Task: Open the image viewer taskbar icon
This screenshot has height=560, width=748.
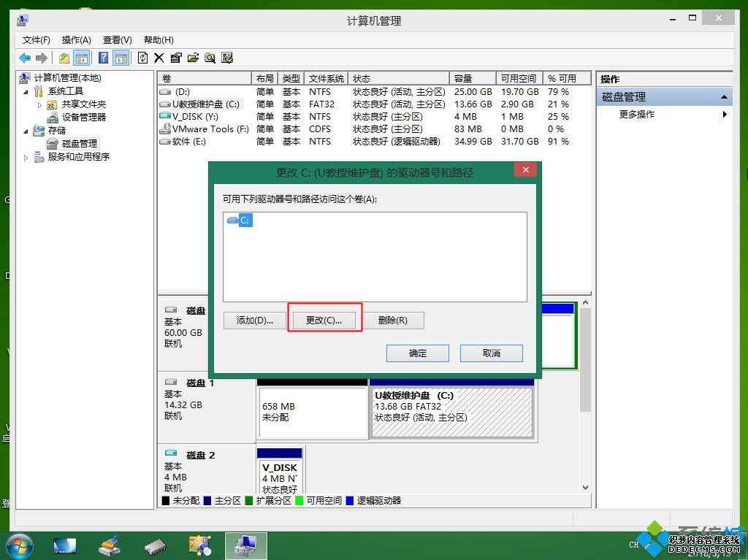Action: pos(200,546)
